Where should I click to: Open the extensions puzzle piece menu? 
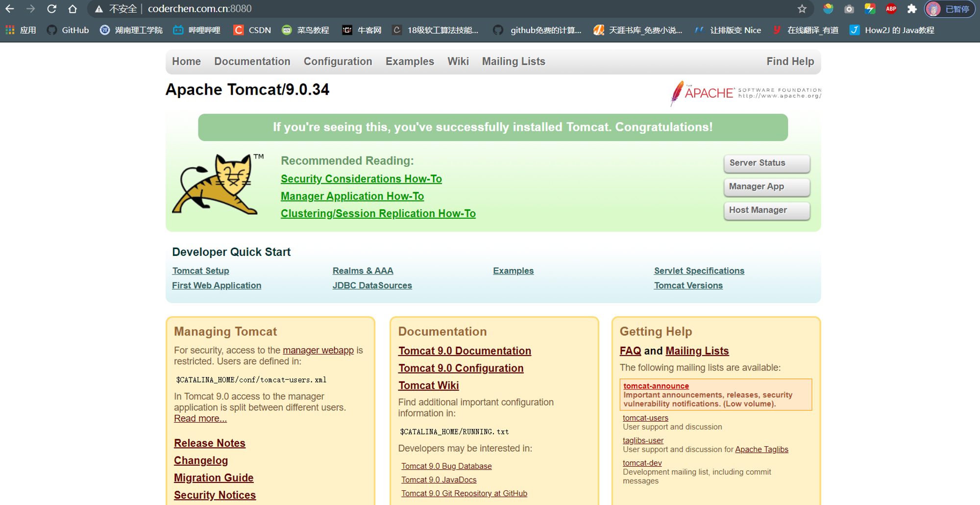[x=912, y=9]
